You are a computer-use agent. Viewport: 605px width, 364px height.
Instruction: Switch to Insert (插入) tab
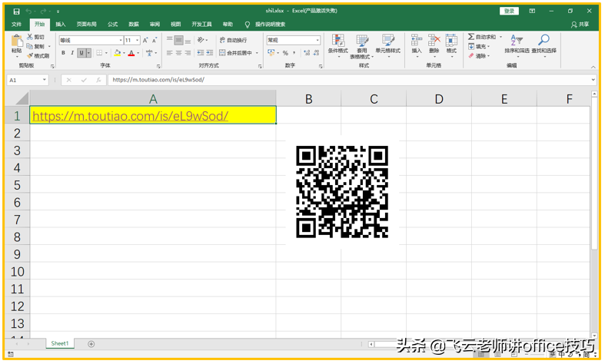click(x=61, y=25)
